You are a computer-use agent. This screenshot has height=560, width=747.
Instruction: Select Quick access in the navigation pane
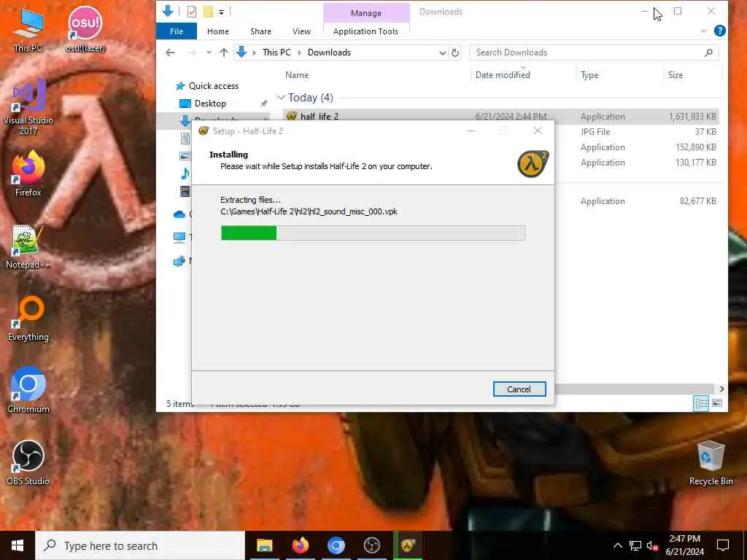tap(214, 86)
